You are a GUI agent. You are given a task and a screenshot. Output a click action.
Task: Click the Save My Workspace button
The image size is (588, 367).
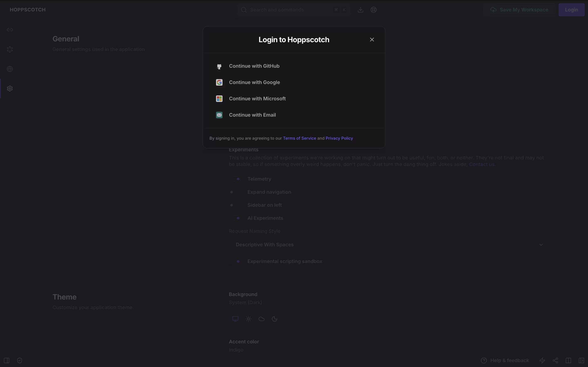[519, 10]
